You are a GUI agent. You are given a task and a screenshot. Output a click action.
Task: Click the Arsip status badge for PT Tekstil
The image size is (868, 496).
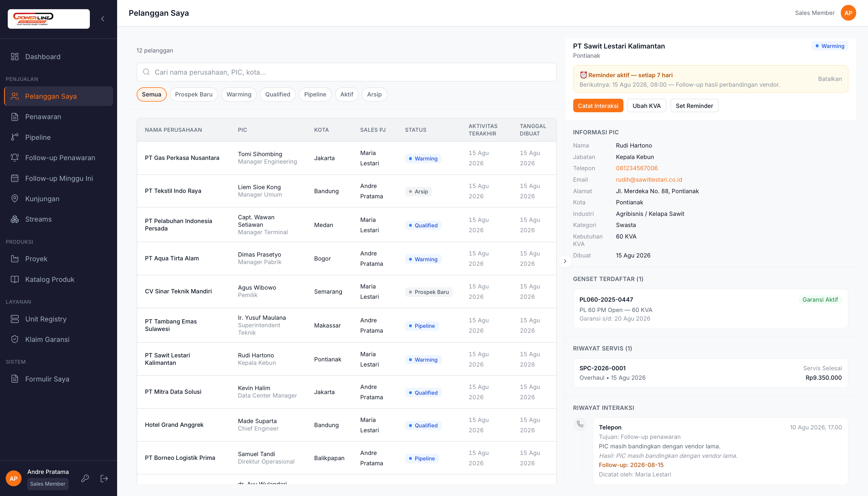pos(418,191)
